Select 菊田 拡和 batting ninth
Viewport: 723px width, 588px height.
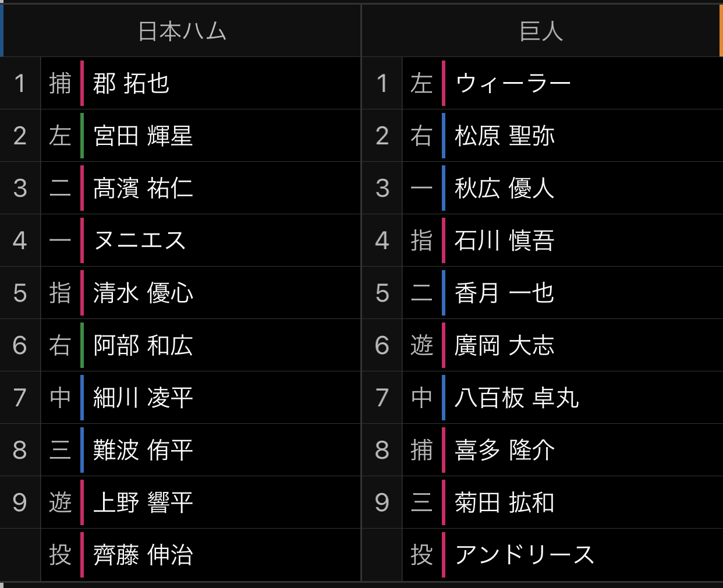point(504,502)
